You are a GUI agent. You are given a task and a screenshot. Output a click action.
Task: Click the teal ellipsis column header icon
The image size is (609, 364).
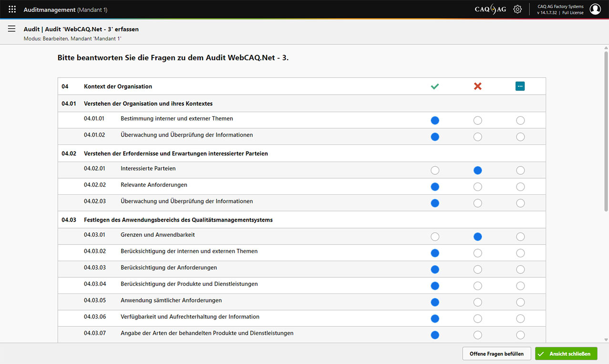[x=520, y=86]
